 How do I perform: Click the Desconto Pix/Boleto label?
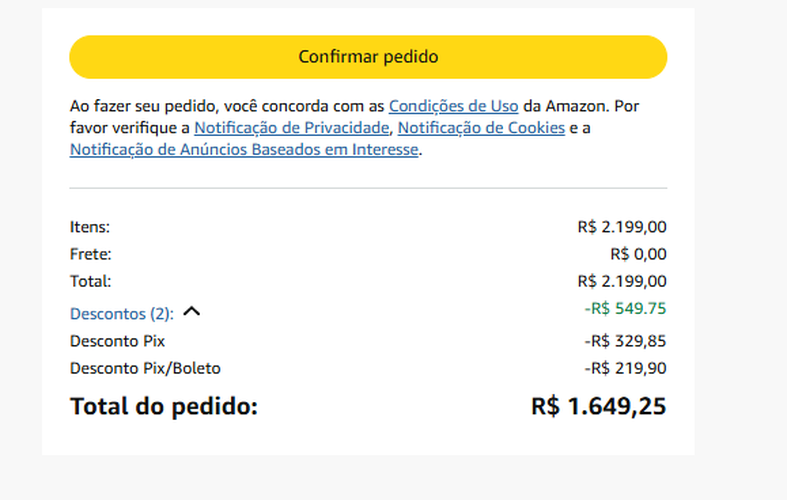point(145,368)
